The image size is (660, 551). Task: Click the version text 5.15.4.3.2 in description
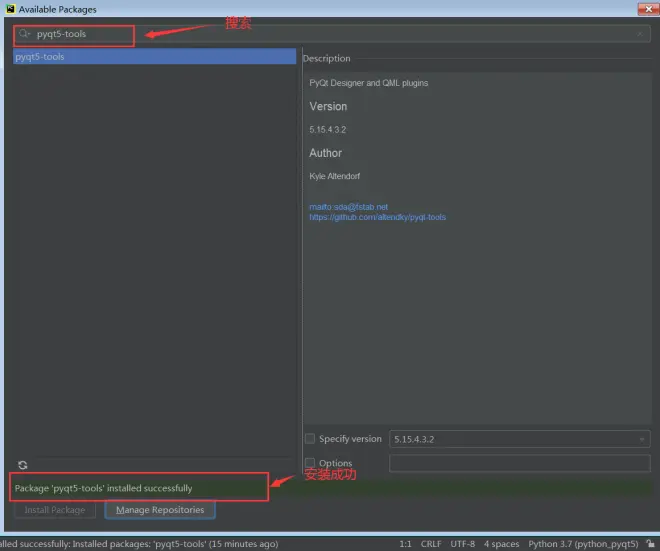(x=327, y=130)
